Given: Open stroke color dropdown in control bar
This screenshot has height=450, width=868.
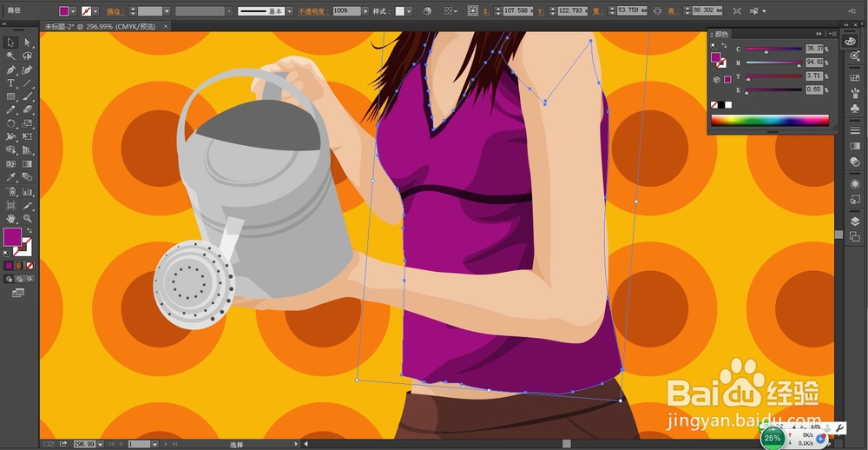Looking at the screenshot, I should pyautogui.click(x=95, y=11).
